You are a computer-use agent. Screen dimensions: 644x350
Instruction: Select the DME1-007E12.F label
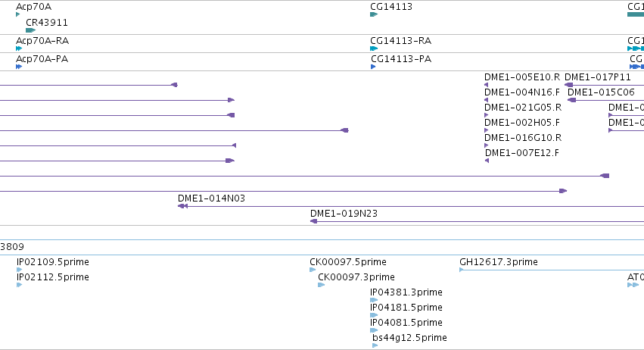522,153
